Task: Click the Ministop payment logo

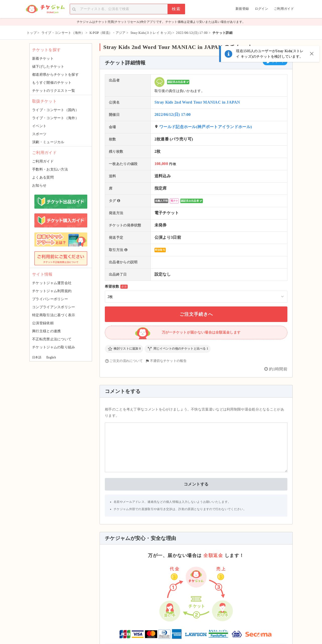Action: tap(236, 634)
